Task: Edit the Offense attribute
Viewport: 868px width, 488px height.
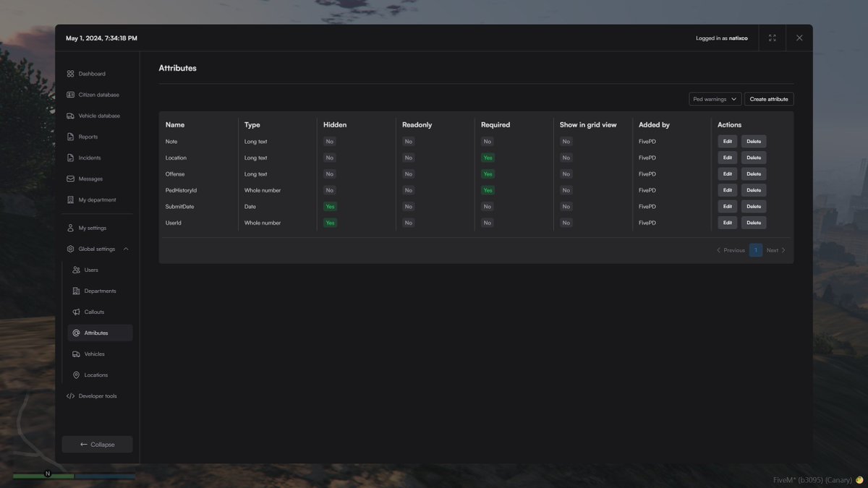Action: (728, 174)
